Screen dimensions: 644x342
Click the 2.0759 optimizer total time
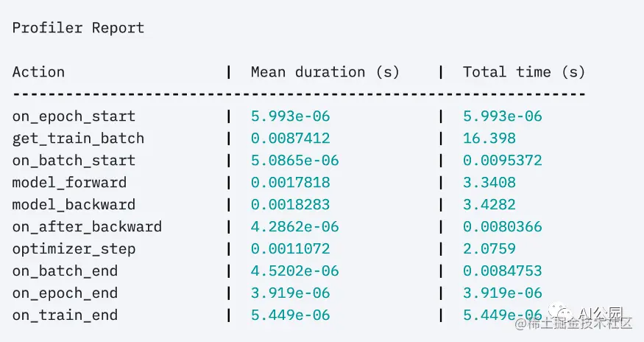[x=489, y=249]
